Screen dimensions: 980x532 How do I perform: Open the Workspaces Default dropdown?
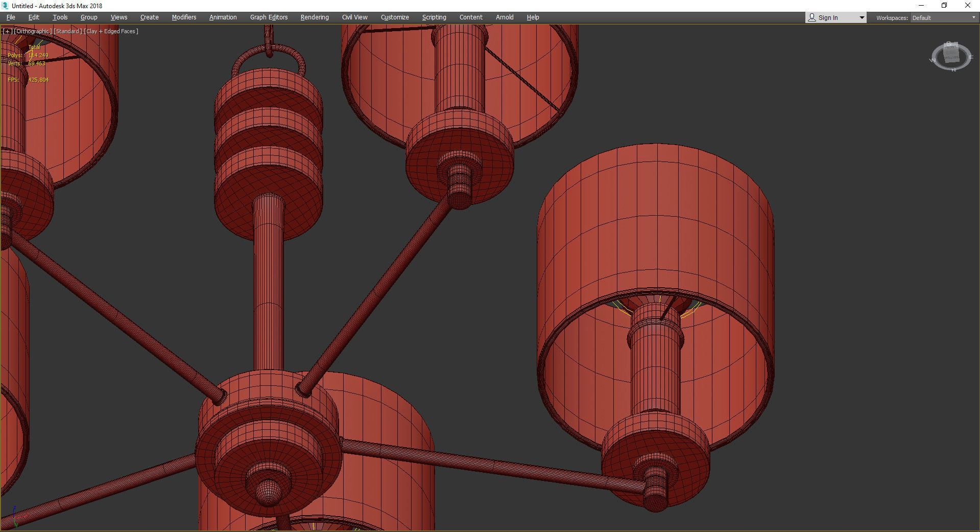coord(944,18)
